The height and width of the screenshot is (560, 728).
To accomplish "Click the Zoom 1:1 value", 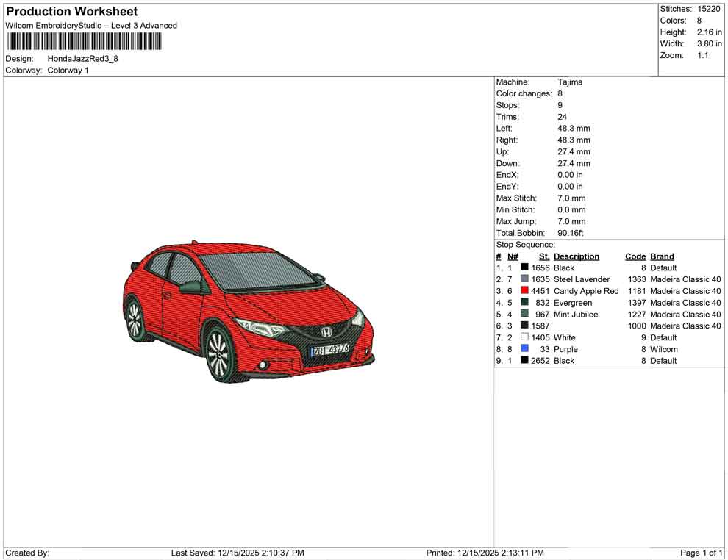I will coord(704,55).
